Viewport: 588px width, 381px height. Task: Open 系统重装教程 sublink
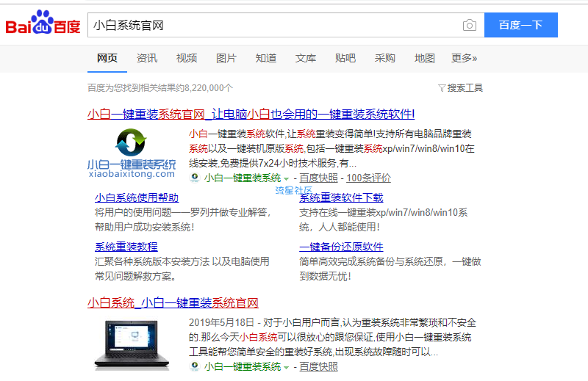coord(126,247)
